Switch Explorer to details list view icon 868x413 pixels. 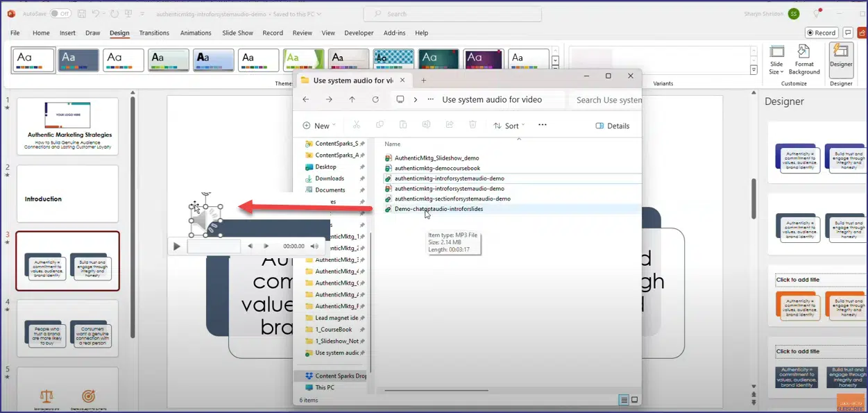pos(624,400)
